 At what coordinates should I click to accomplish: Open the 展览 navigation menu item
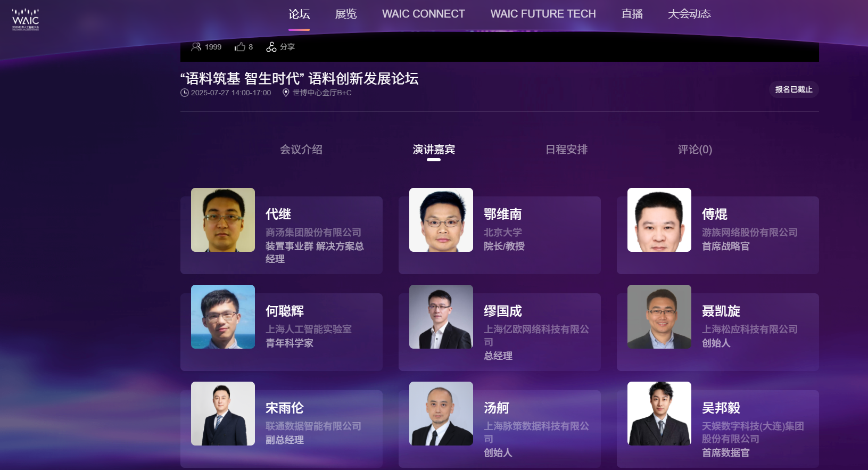(346, 14)
